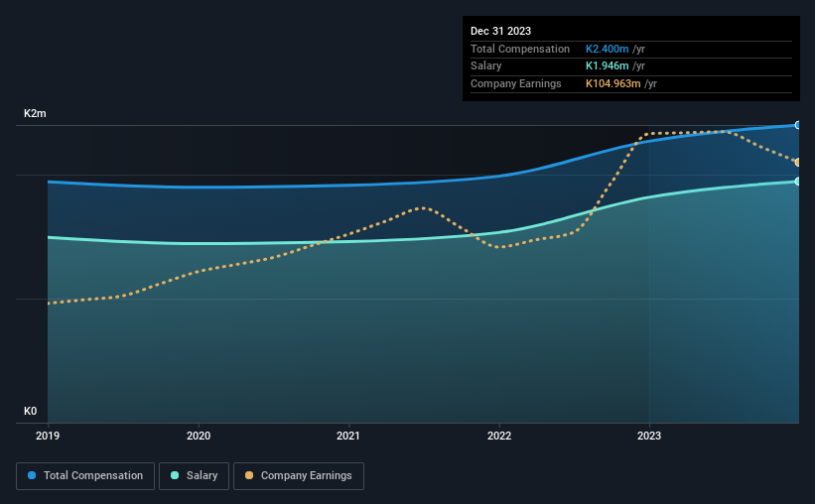Click the 2019 x-axis label

tap(48, 436)
